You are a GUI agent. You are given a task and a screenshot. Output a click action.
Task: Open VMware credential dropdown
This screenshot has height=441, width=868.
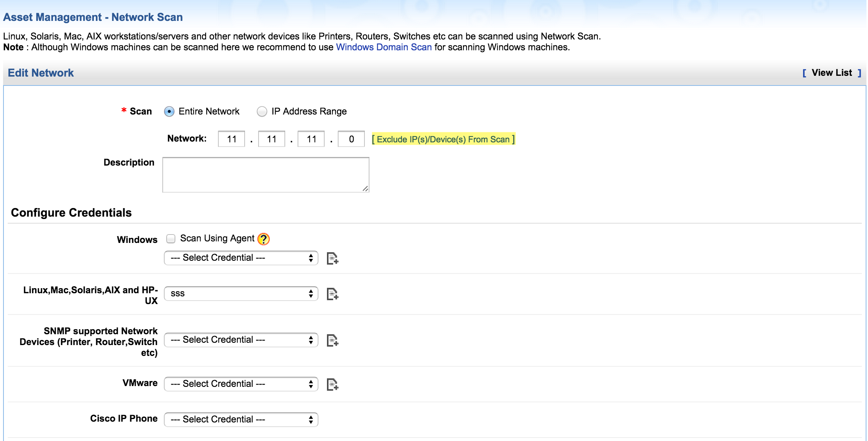point(241,384)
